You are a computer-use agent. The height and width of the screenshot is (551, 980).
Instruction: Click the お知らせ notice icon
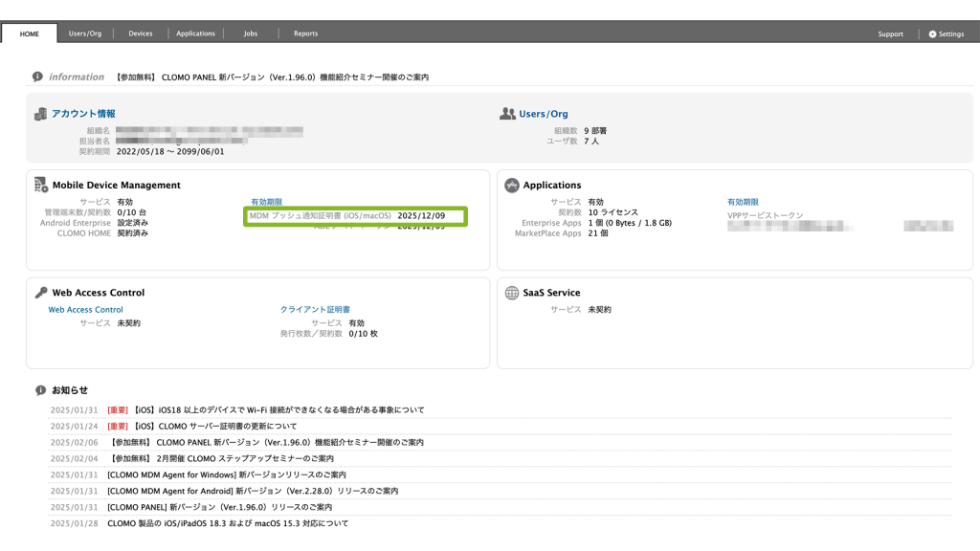[40, 390]
